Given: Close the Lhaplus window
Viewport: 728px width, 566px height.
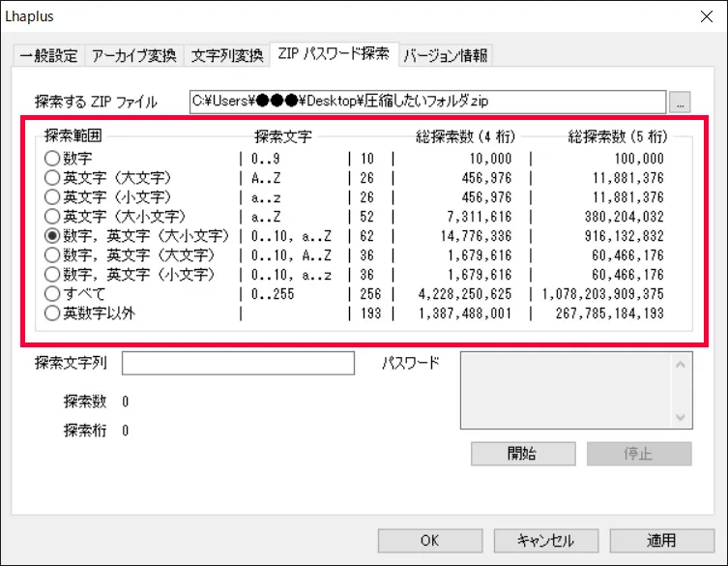Looking at the screenshot, I should click(707, 16).
